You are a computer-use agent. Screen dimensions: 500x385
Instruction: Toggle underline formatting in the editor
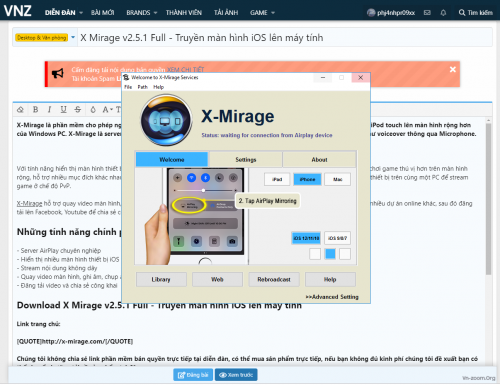coord(63,109)
